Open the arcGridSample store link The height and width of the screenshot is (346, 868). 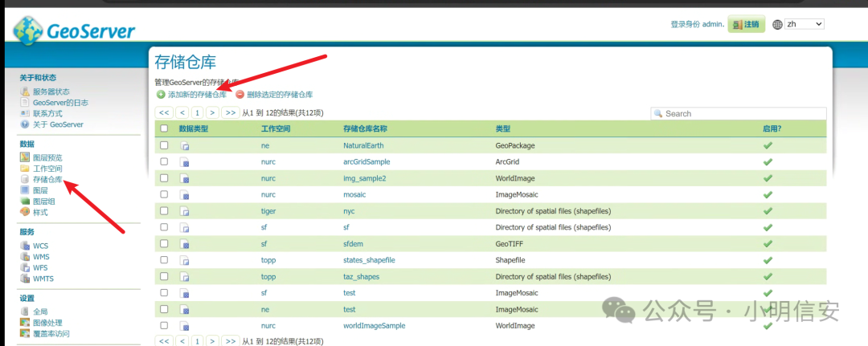tap(366, 162)
